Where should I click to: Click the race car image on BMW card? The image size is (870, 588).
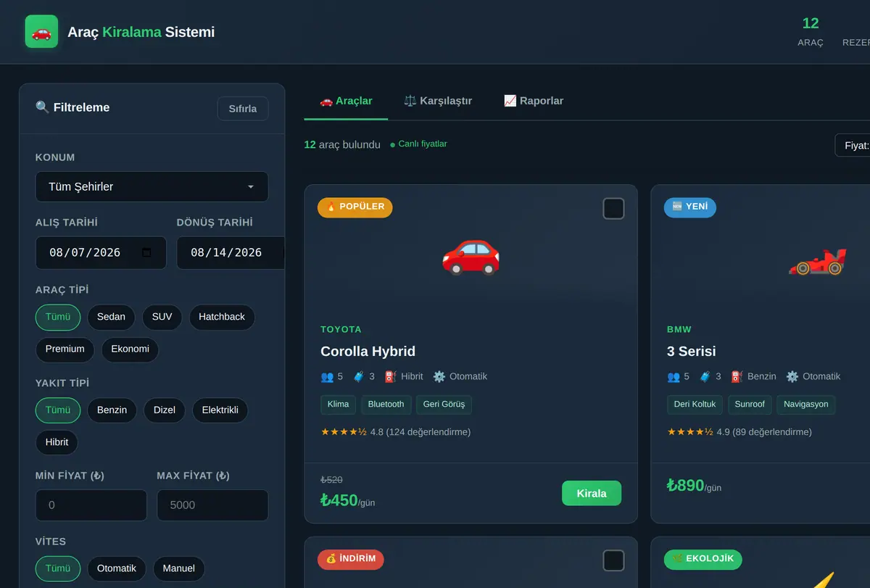[817, 261]
